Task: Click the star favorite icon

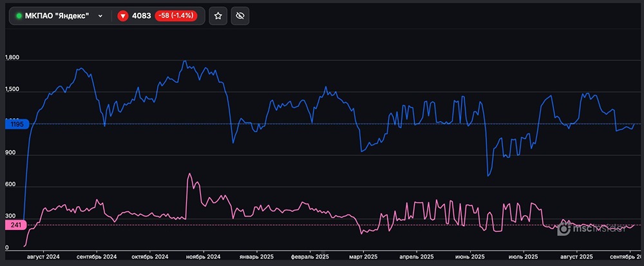Action: coord(218,16)
